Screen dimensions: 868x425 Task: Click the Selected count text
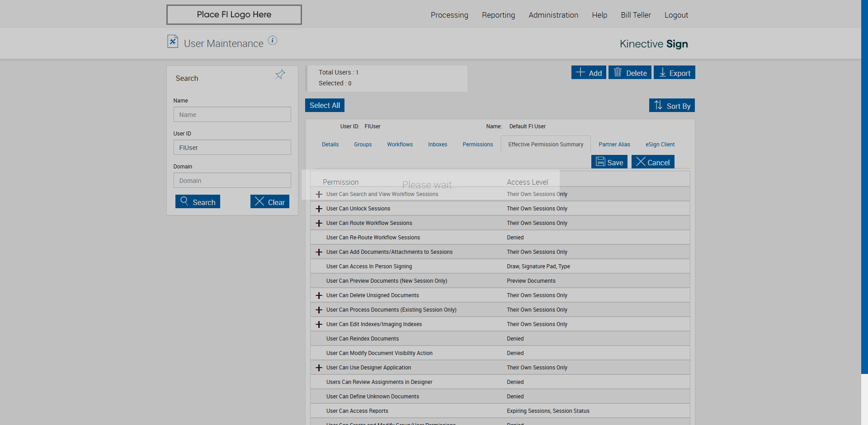tap(335, 83)
